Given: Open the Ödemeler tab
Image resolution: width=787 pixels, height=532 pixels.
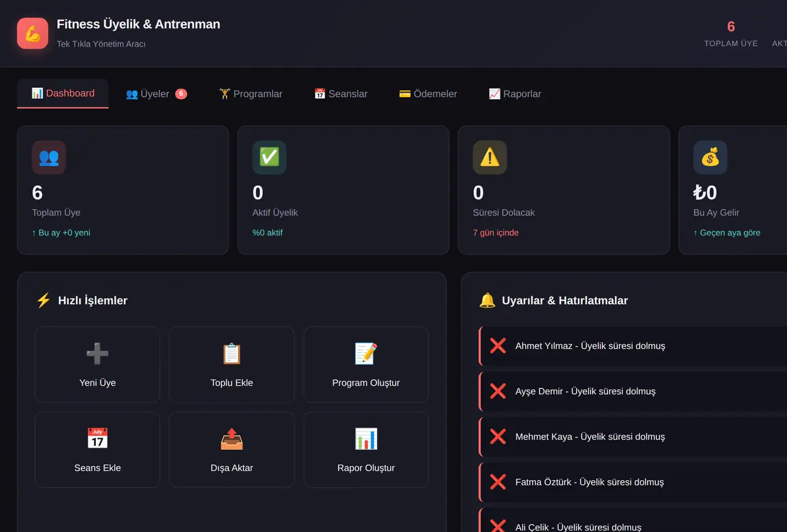Looking at the screenshot, I should pos(428,94).
